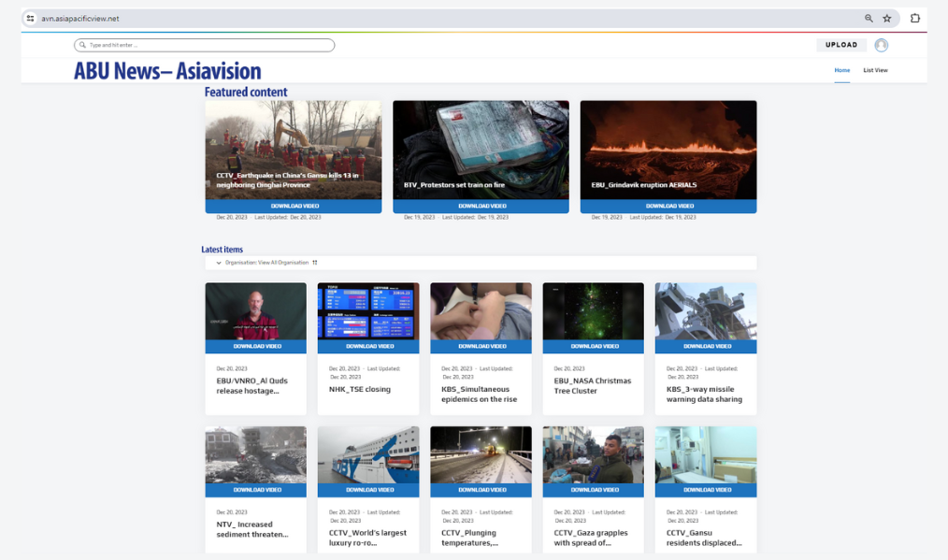Click the NTV sediment flood thumbnail
Screen dimensions: 948x560
click(256, 454)
